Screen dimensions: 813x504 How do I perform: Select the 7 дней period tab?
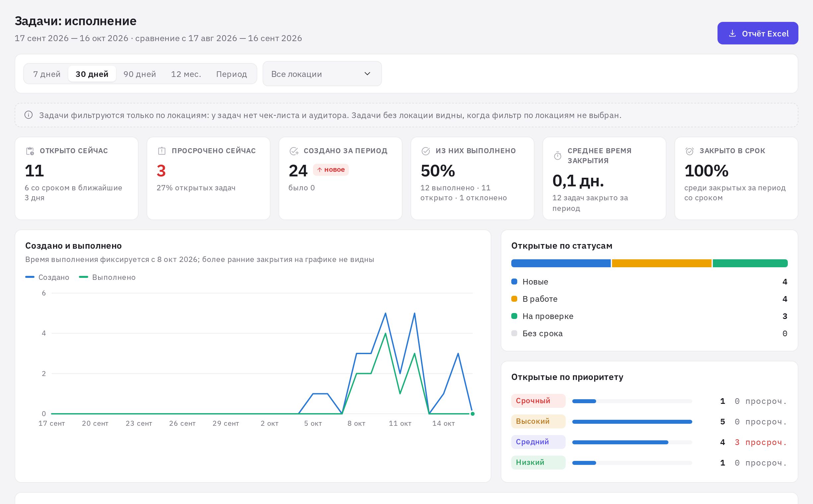47,74
